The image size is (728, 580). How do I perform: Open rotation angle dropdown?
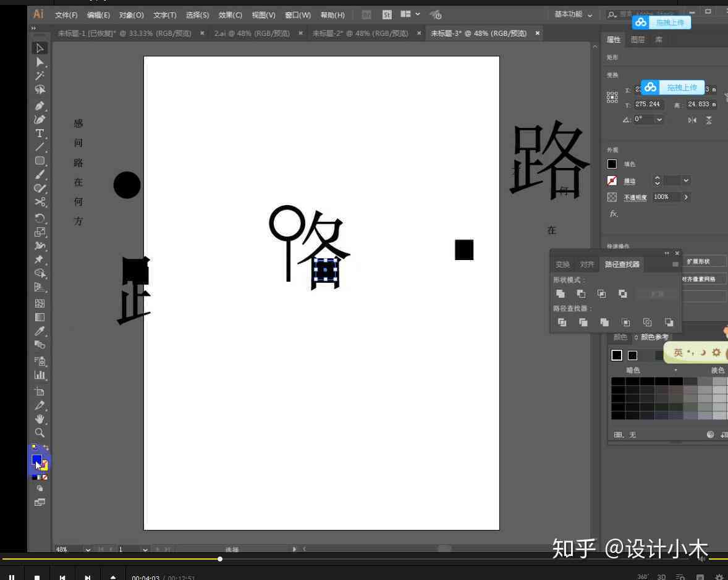(x=659, y=120)
